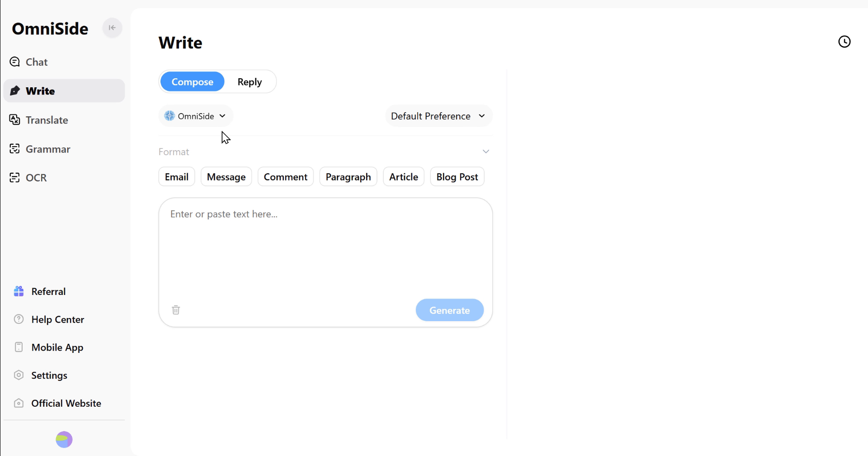Open the OmniSide model dropdown
Image resolution: width=868 pixels, height=456 pixels.
195,116
